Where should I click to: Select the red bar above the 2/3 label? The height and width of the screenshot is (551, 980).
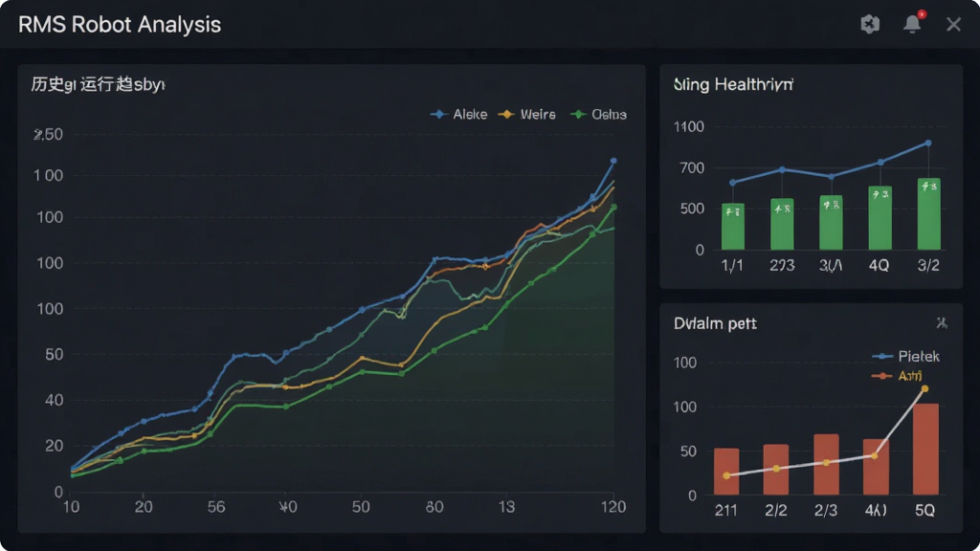[x=826, y=465]
